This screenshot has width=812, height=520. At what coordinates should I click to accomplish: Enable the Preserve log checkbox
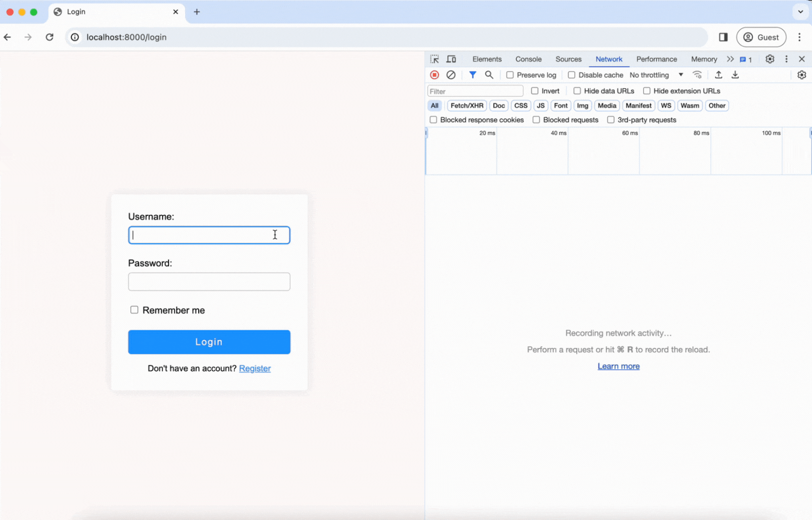pyautogui.click(x=510, y=75)
